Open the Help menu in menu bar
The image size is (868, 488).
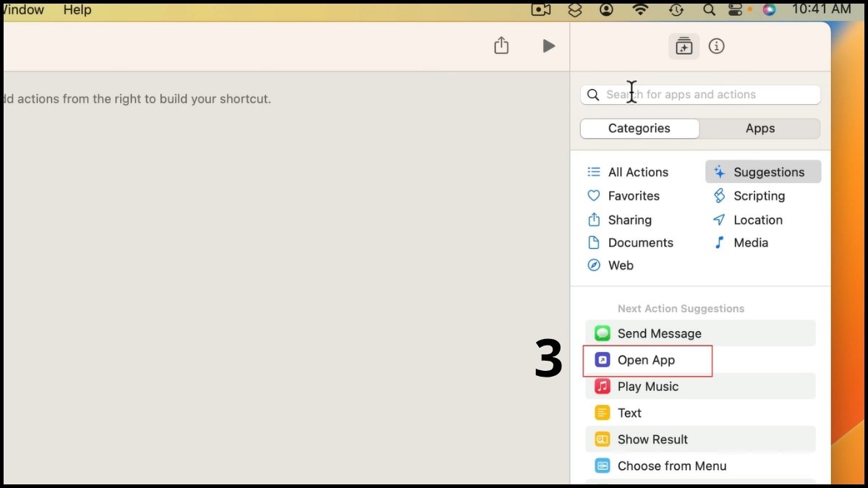[77, 10]
